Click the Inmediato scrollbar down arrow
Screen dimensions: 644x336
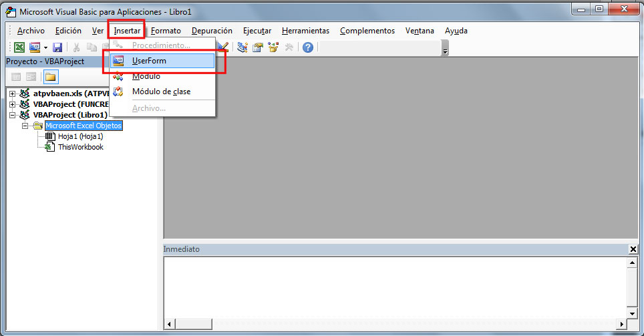(632, 314)
